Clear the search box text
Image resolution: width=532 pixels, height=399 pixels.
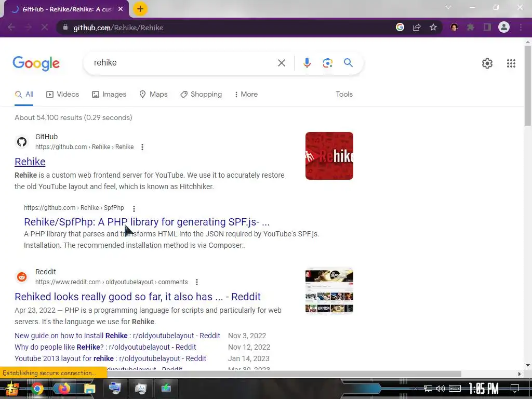pyautogui.click(x=281, y=63)
